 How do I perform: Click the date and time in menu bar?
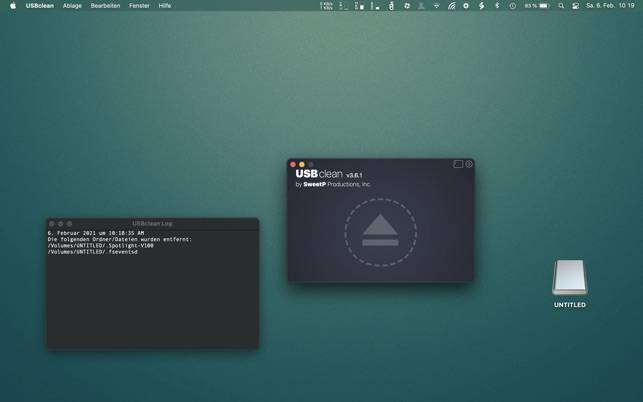(x=610, y=6)
